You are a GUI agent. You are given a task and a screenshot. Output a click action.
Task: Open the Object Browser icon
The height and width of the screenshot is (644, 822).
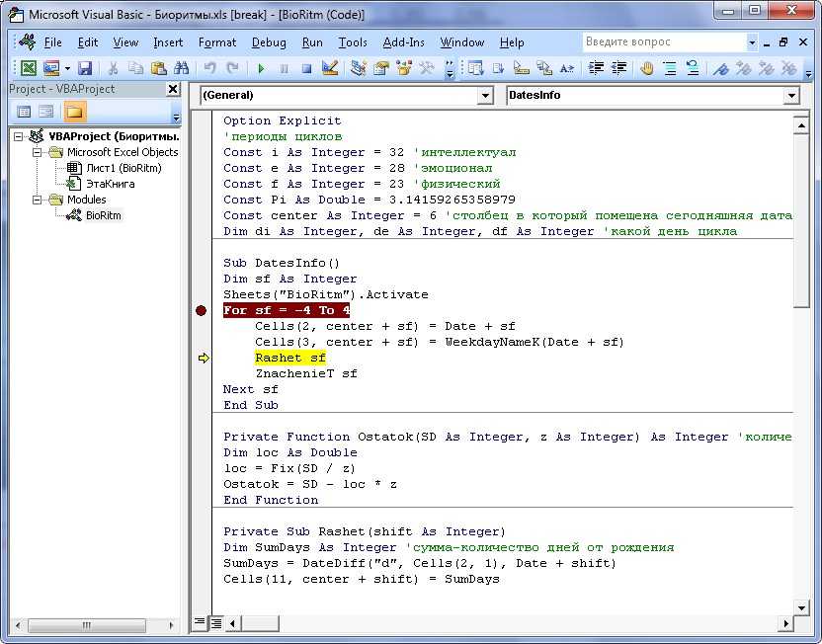pyautogui.click(x=404, y=68)
